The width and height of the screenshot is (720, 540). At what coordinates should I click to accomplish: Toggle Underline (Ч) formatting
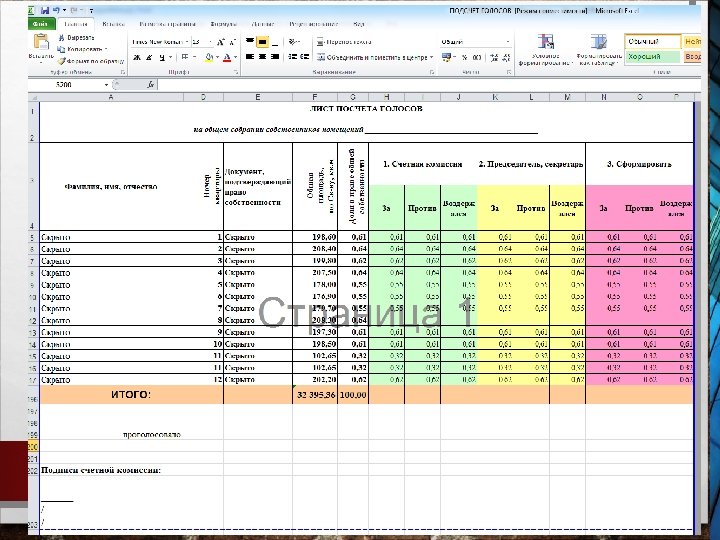pyautogui.click(x=162, y=57)
